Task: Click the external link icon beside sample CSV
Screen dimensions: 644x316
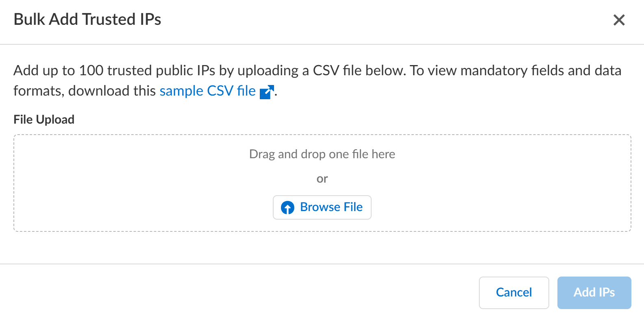Action: click(x=267, y=92)
